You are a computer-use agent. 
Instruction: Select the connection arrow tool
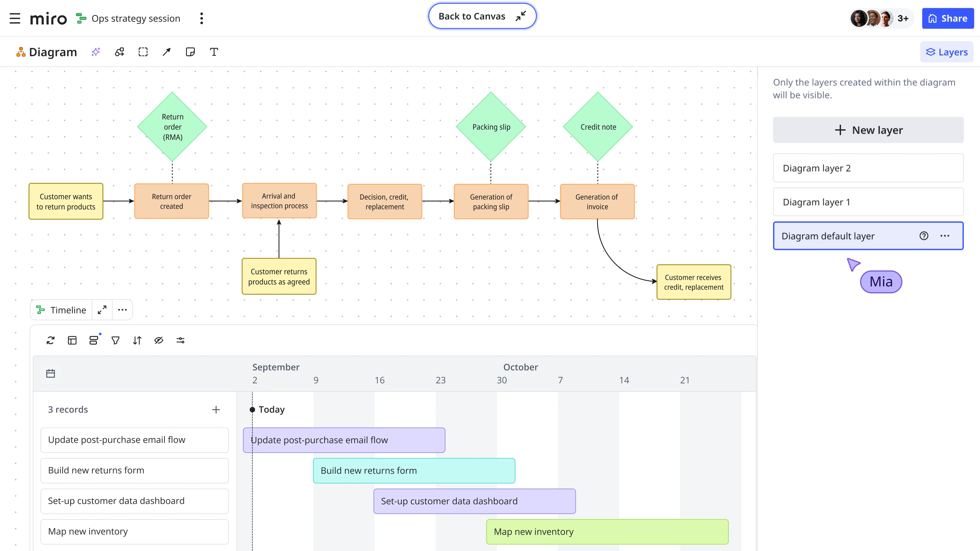[167, 52]
